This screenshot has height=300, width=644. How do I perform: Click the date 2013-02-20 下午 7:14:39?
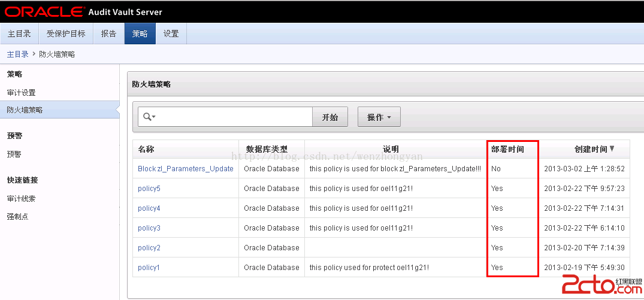click(x=585, y=247)
